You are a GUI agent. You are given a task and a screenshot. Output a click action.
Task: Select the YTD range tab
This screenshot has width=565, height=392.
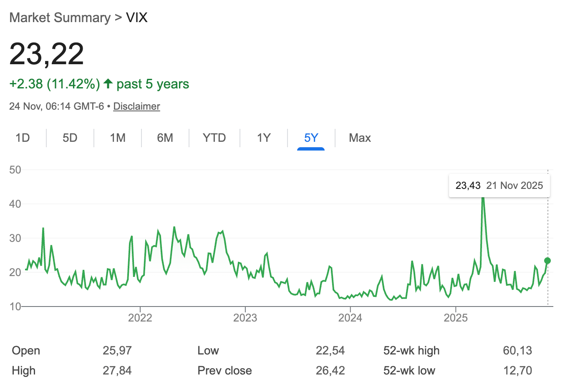coord(214,138)
